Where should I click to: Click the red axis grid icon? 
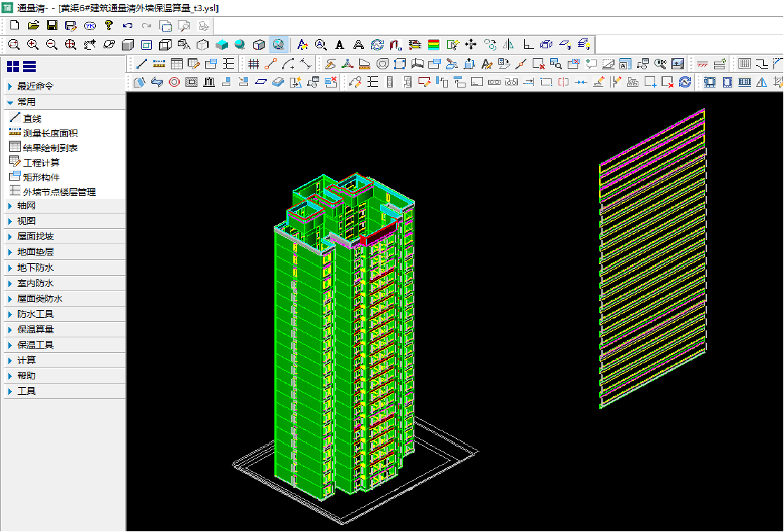point(253,64)
